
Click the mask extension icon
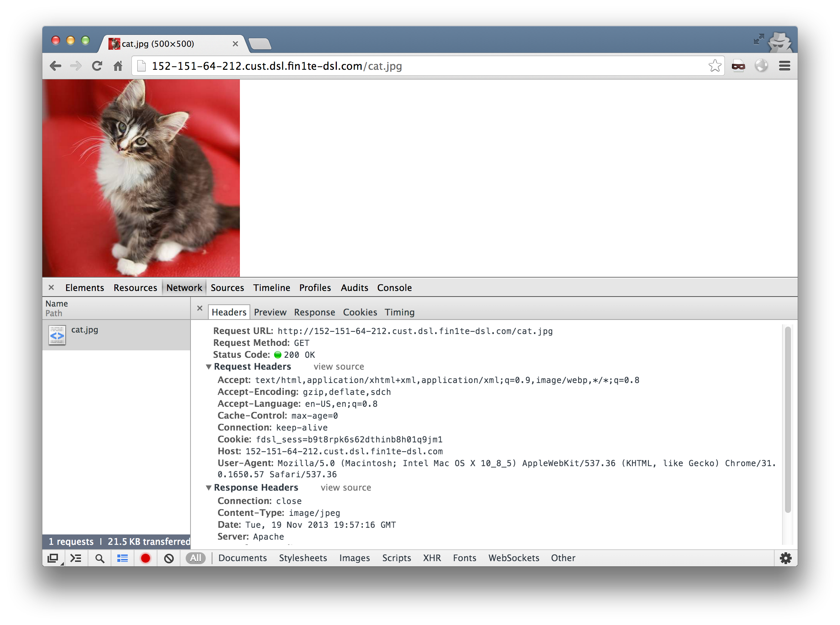(x=738, y=66)
